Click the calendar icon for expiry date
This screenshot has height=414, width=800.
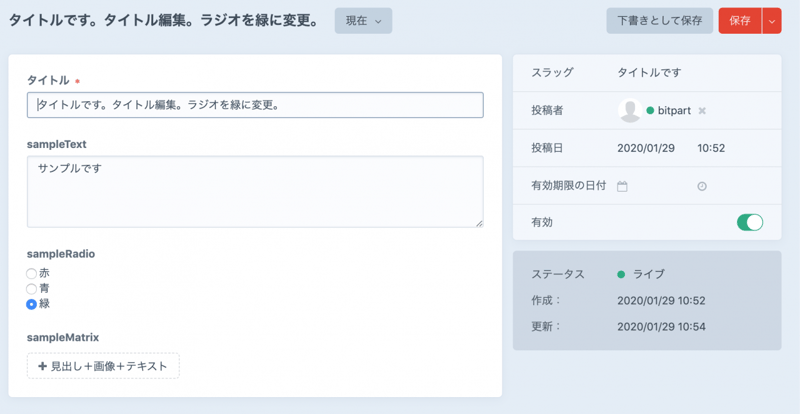(622, 186)
